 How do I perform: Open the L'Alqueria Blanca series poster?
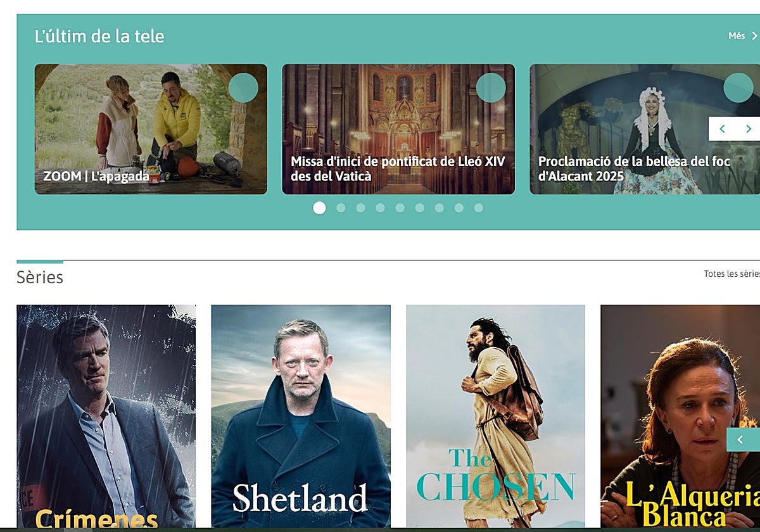pyautogui.click(x=680, y=416)
